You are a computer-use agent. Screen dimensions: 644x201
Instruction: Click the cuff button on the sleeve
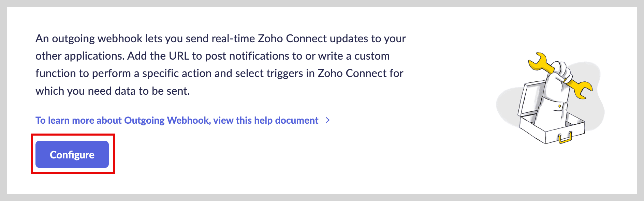pyautogui.click(x=559, y=106)
